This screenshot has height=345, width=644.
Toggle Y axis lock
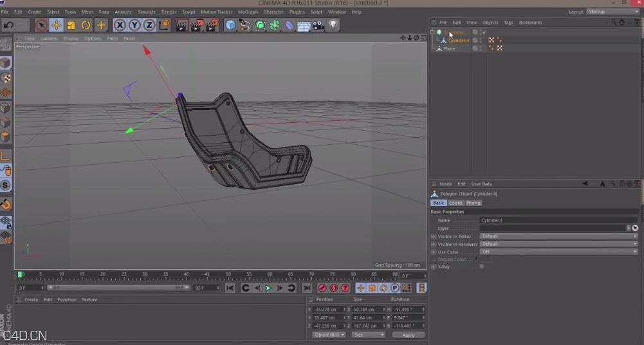click(134, 25)
